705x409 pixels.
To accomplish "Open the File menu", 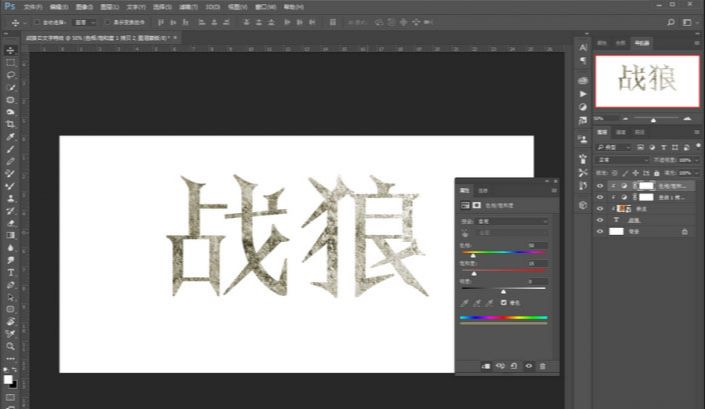I will [33, 7].
